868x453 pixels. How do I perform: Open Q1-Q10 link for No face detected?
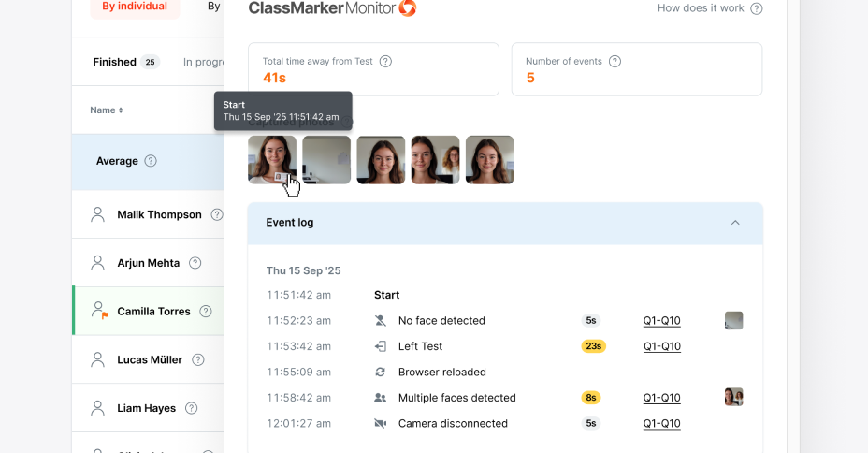point(661,321)
